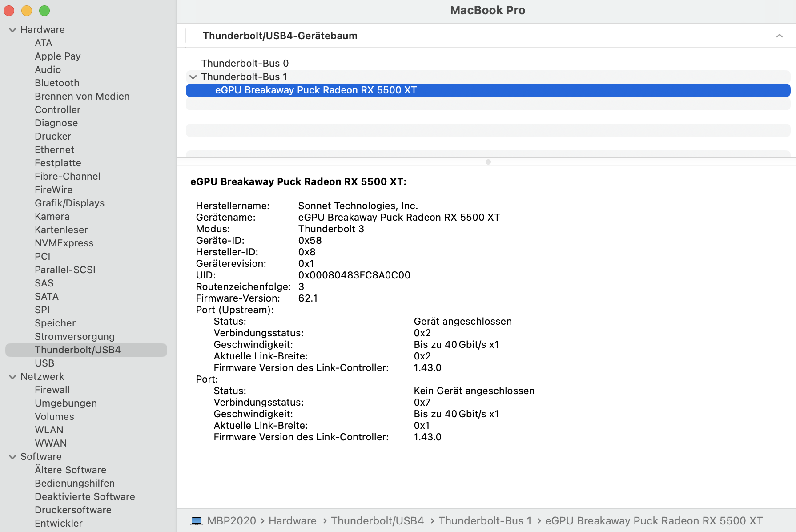Click eGPU Breakaway Puck in path bar
Viewport: 796px width, 532px height.
click(654, 521)
